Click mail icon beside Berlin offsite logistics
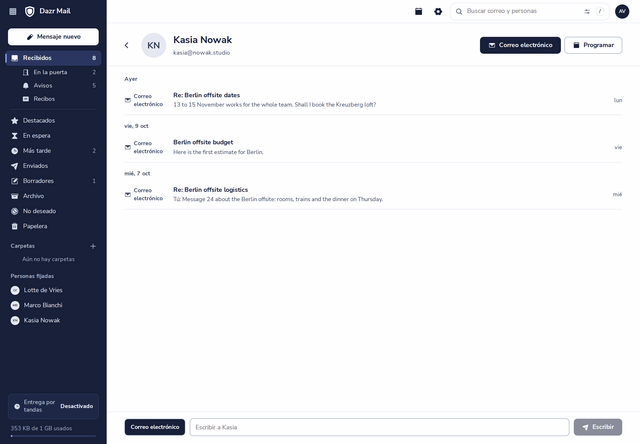This screenshot has height=444, width=640. tap(128, 195)
